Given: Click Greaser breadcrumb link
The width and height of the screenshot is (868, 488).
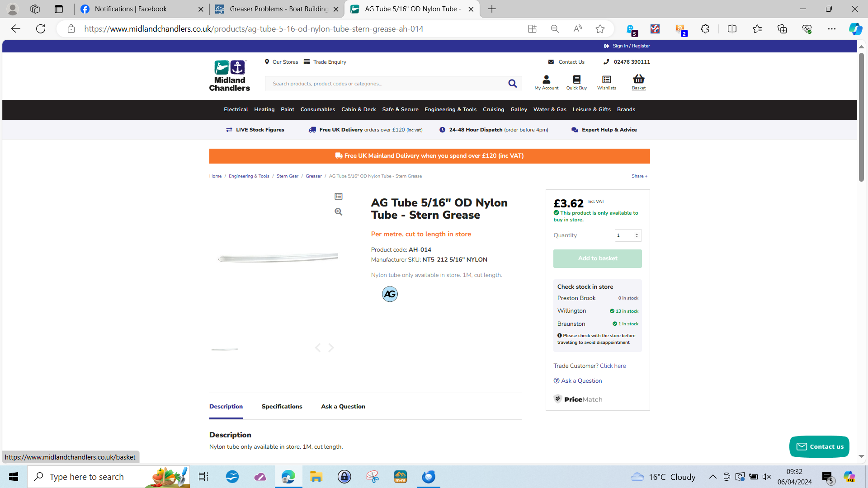Looking at the screenshot, I should (313, 176).
